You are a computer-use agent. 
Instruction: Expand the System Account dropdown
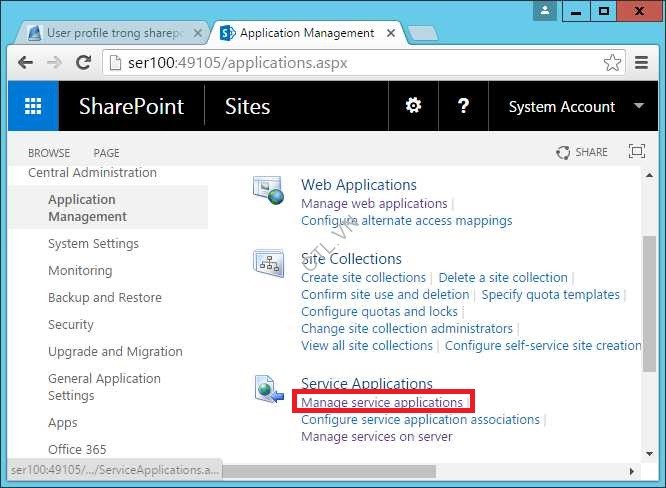639,107
